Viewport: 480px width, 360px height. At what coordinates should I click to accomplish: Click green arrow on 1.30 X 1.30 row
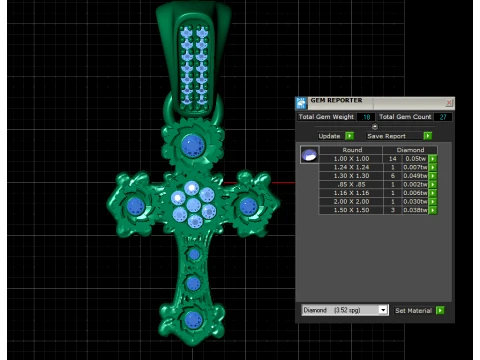click(x=433, y=176)
